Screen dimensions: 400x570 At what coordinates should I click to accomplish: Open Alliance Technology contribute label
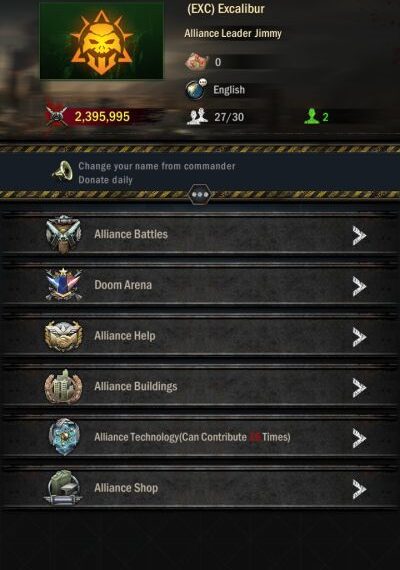click(x=192, y=437)
